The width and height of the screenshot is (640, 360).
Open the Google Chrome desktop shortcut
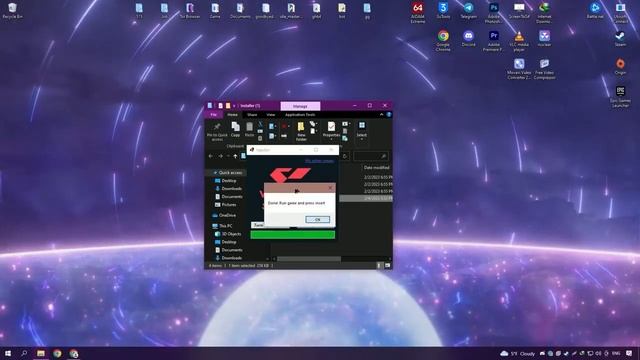pos(443,40)
